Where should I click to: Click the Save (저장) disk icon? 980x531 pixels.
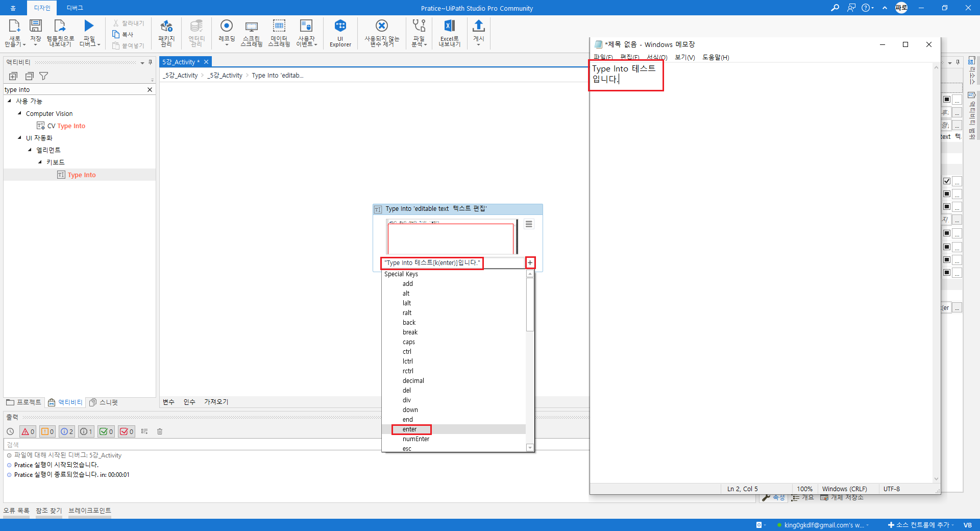(x=36, y=26)
